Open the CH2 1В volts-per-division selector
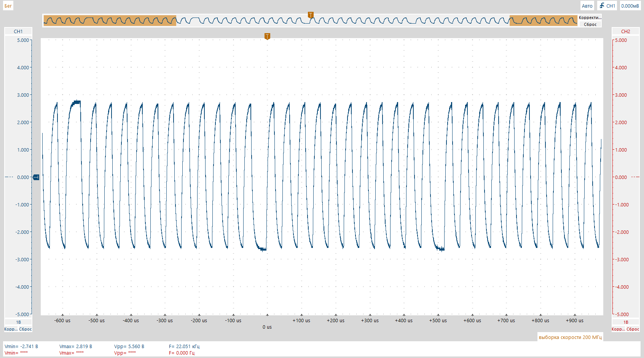 [x=625, y=322]
